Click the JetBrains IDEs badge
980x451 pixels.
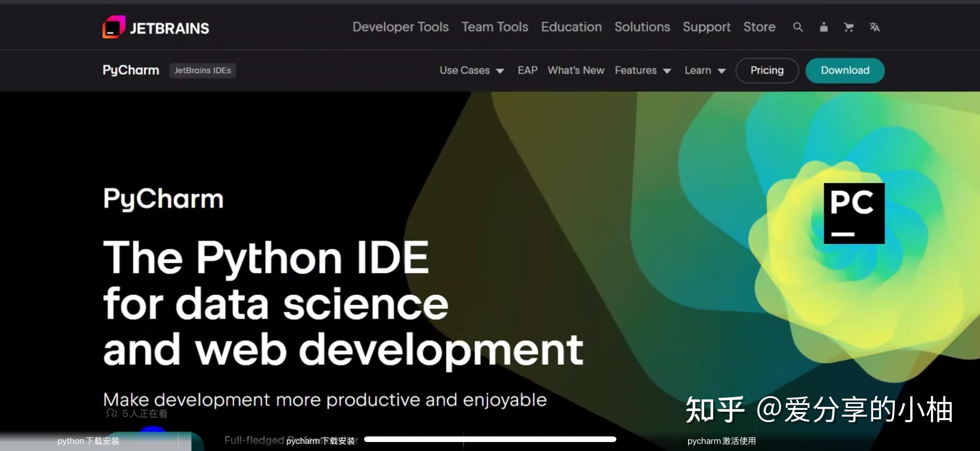(203, 70)
